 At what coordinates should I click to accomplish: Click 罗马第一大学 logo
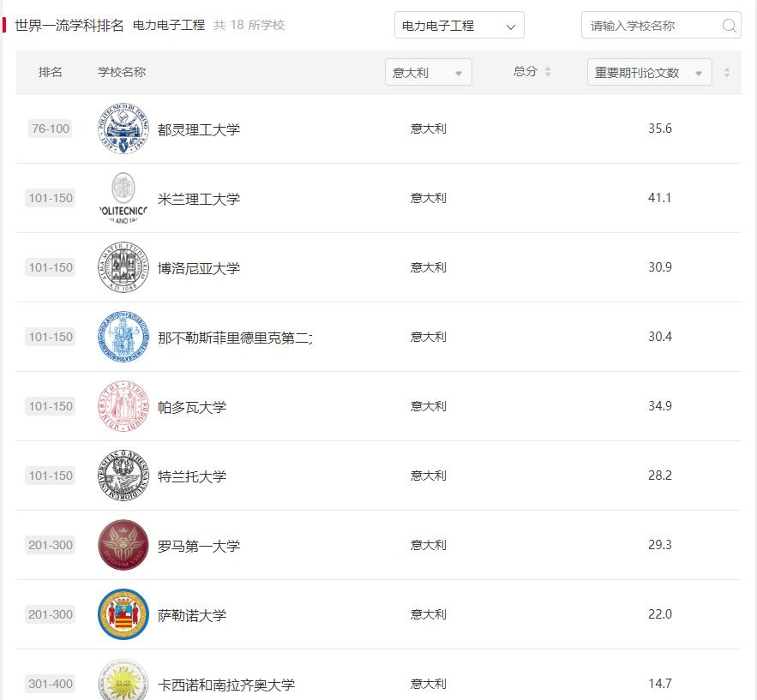[123, 545]
